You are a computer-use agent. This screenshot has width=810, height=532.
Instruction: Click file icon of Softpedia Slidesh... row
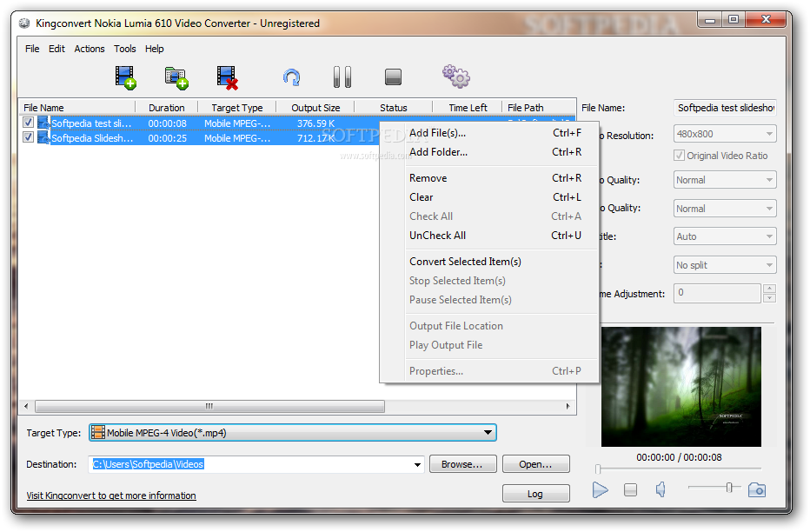(43, 137)
